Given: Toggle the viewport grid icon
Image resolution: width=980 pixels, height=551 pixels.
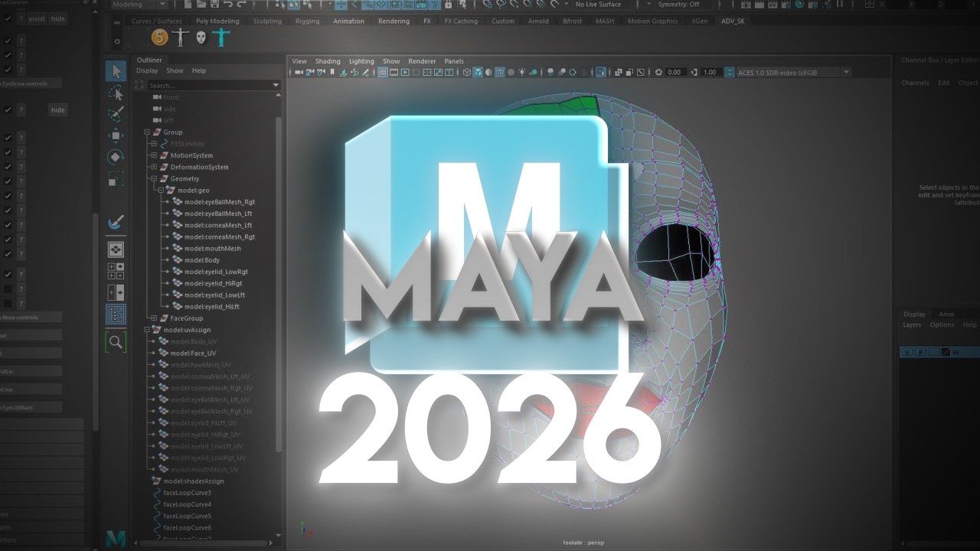Looking at the screenshot, I should click(x=382, y=72).
